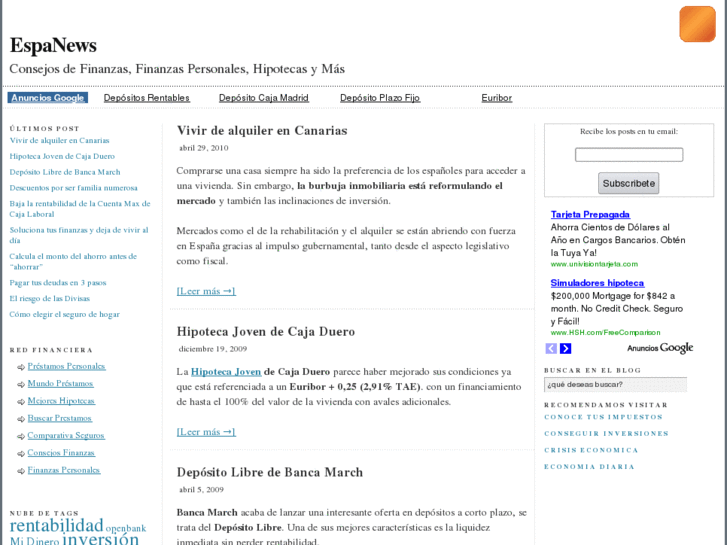Click the previous ads arrow icon

pos(551,348)
